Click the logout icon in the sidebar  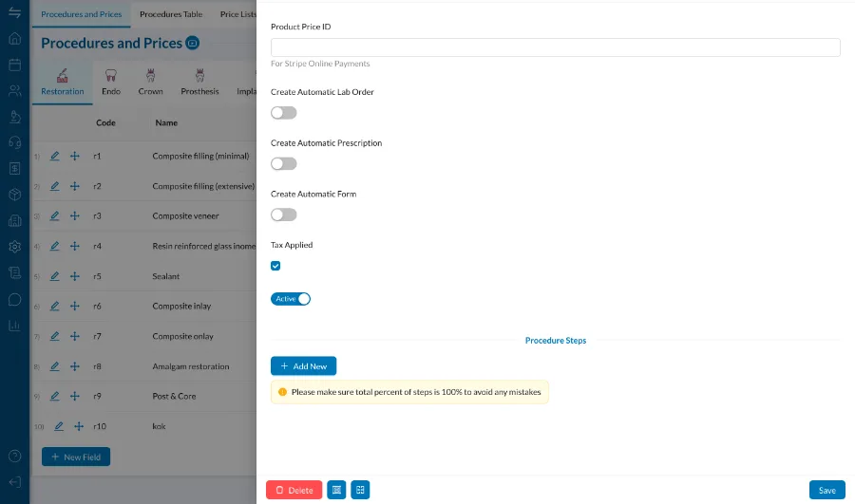pos(14,482)
